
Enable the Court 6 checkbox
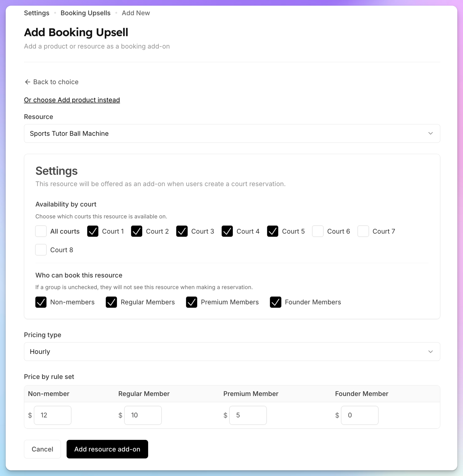pos(318,231)
